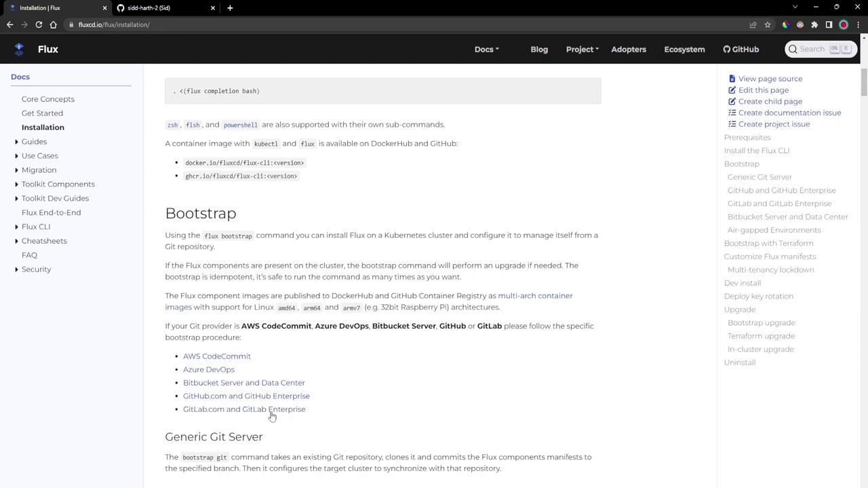Go to Adopters in the navbar
Image resolution: width=868 pixels, height=488 pixels.
pyautogui.click(x=629, y=49)
